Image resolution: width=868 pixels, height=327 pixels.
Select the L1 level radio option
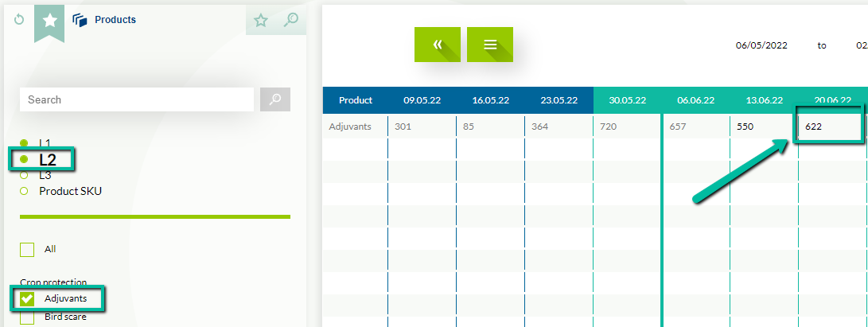click(24, 143)
